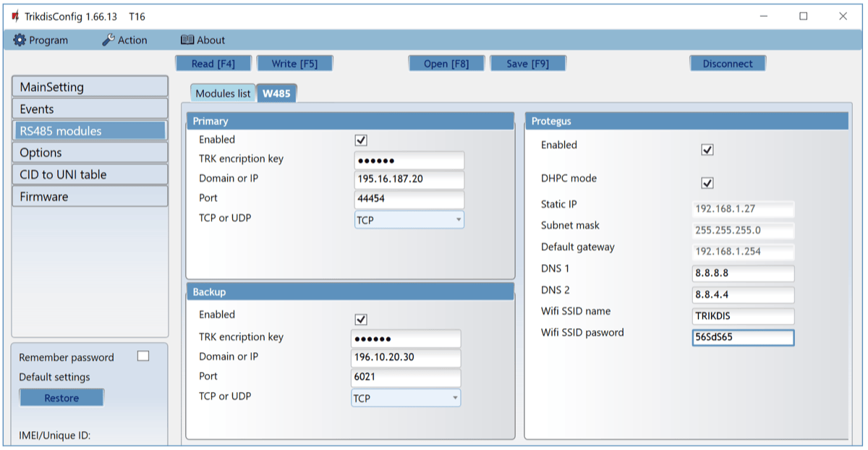
Task: Click the TrikdisConfig app icon in title bar
Action: pyautogui.click(x=15, y=16)
